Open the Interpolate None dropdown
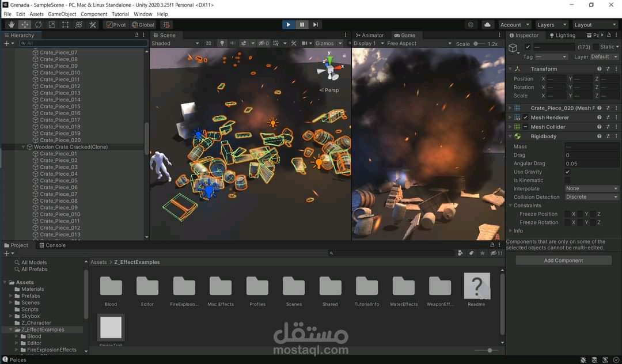 pyautogui.click(x=591, y=188)
